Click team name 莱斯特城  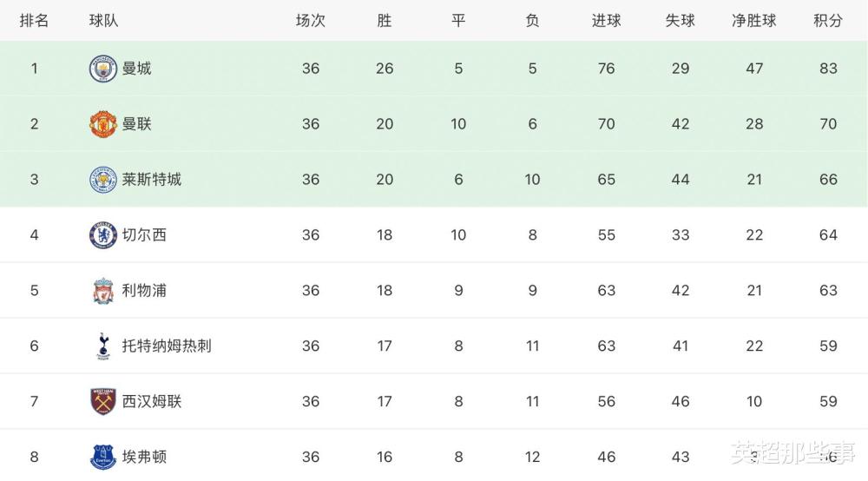tap(152, 180)
